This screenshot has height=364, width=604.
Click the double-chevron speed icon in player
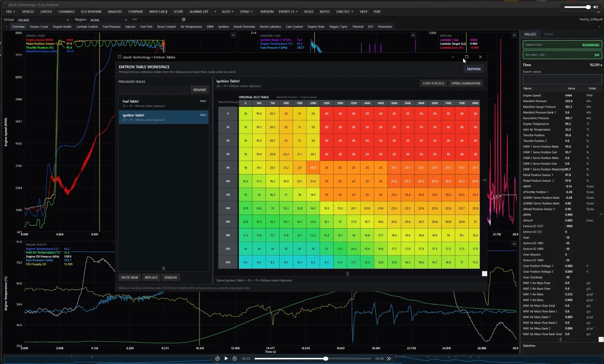pyautogui.click(x=389, y=358)
